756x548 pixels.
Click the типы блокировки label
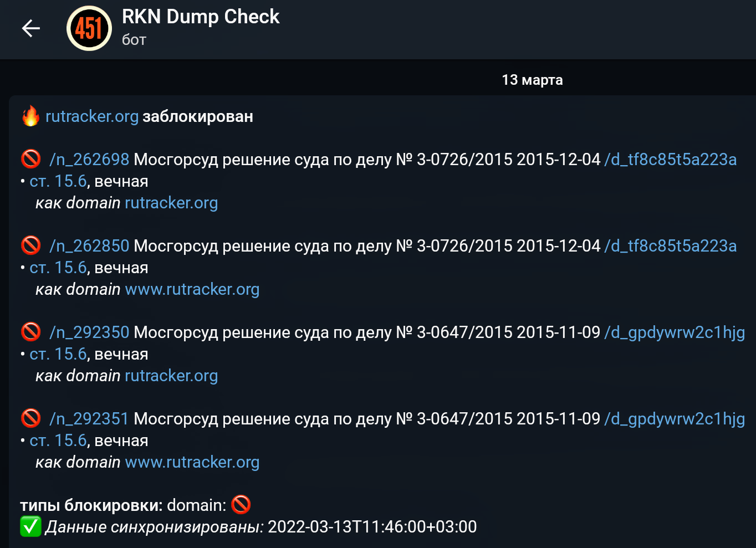coord(91,505)
